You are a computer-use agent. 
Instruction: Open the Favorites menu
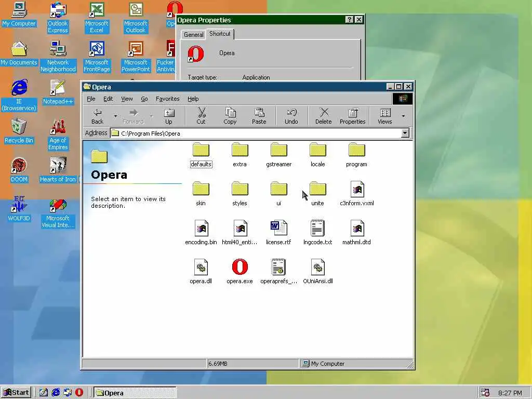[x=168, y=99]
